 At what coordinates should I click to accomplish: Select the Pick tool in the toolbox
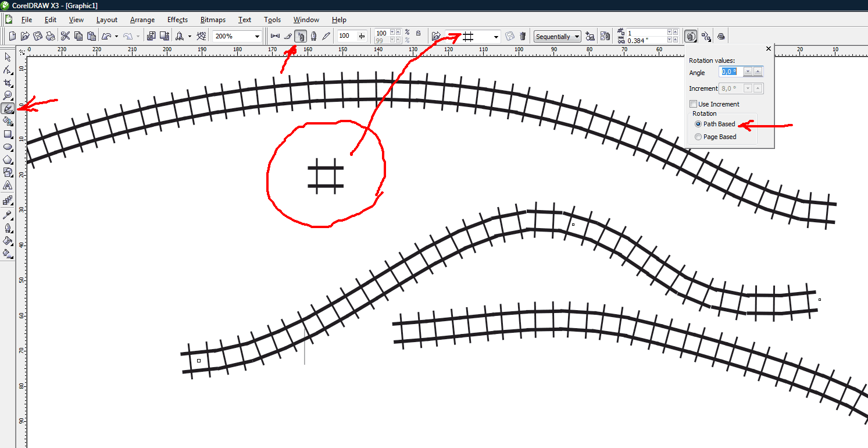8,57
